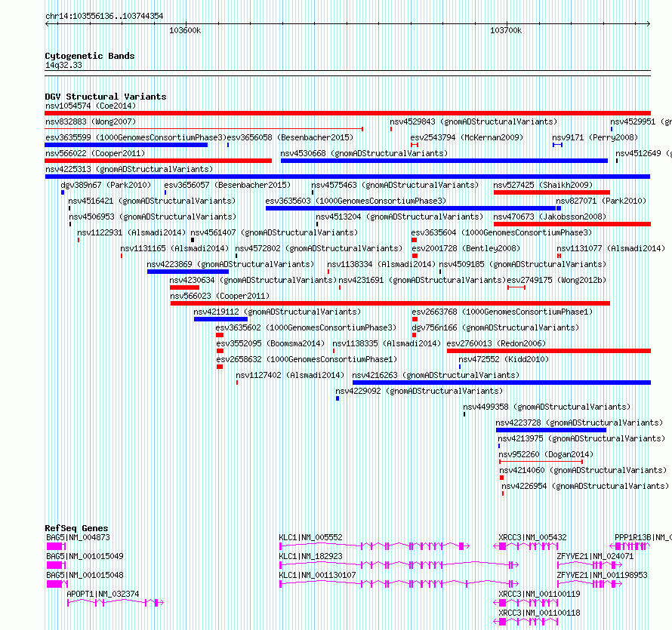Select nsv4530668 gnomAD variant label

[x=364, y=153]
